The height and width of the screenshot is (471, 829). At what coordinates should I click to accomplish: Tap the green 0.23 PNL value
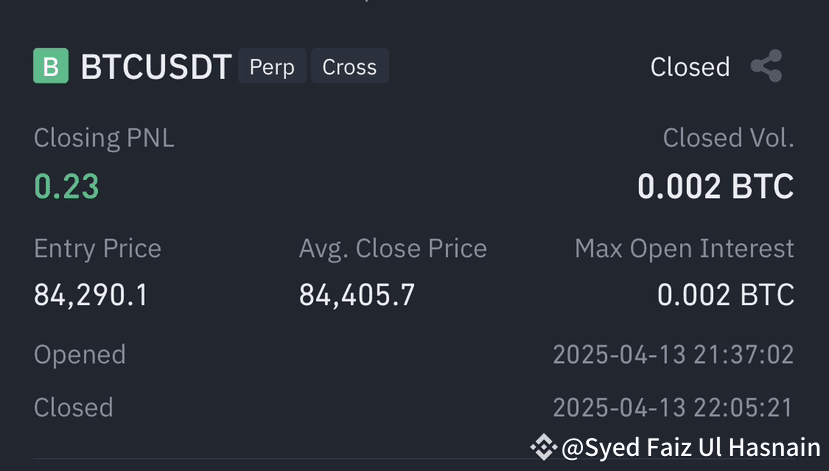tap(67, 187)
